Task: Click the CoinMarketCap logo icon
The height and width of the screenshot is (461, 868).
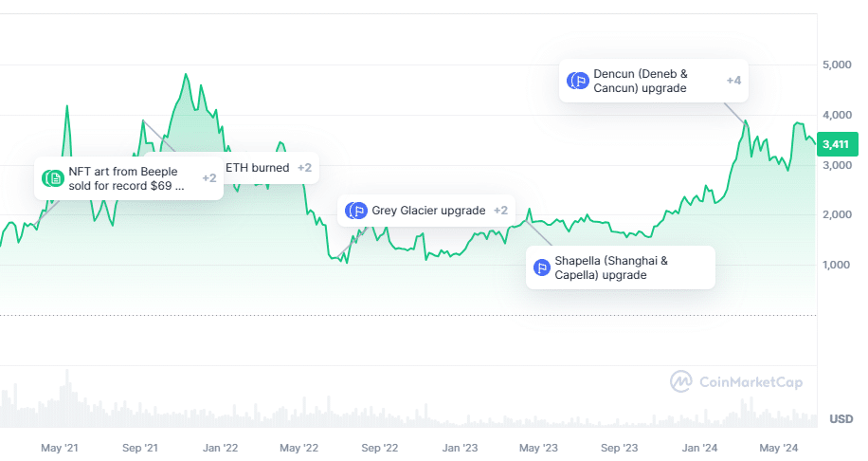Action: coord(680,382)
